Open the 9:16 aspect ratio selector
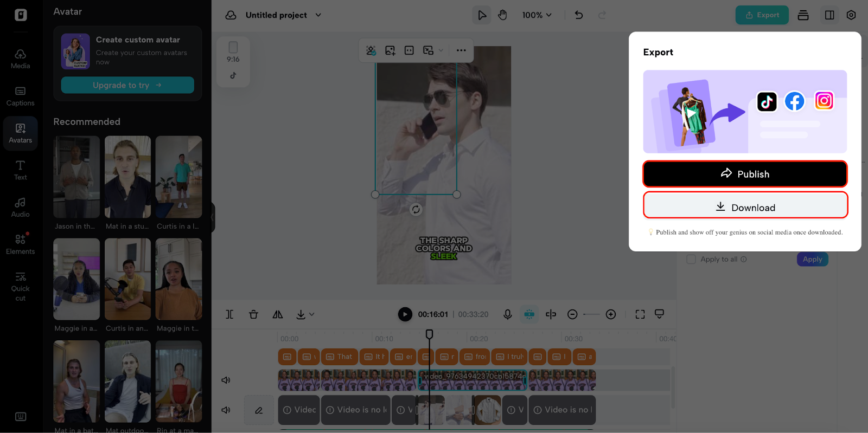This screenshot has height=433, width=868. [233, 53]
